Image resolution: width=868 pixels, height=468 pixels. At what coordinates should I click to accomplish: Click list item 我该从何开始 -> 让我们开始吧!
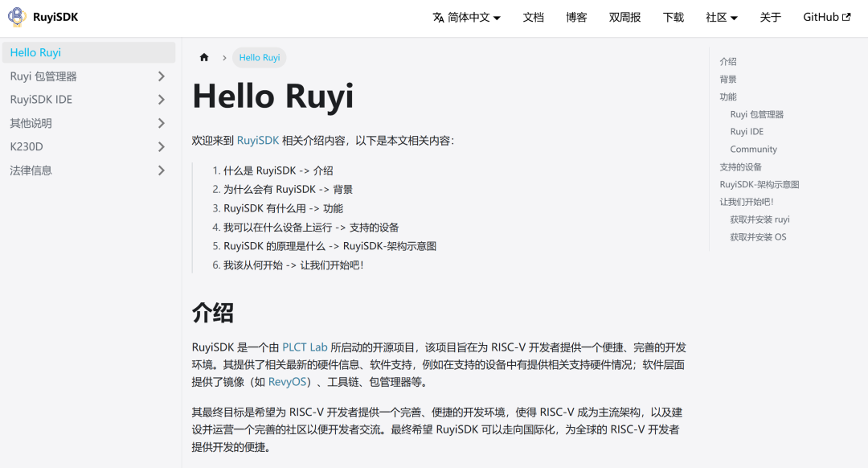(x=293, y=265)
